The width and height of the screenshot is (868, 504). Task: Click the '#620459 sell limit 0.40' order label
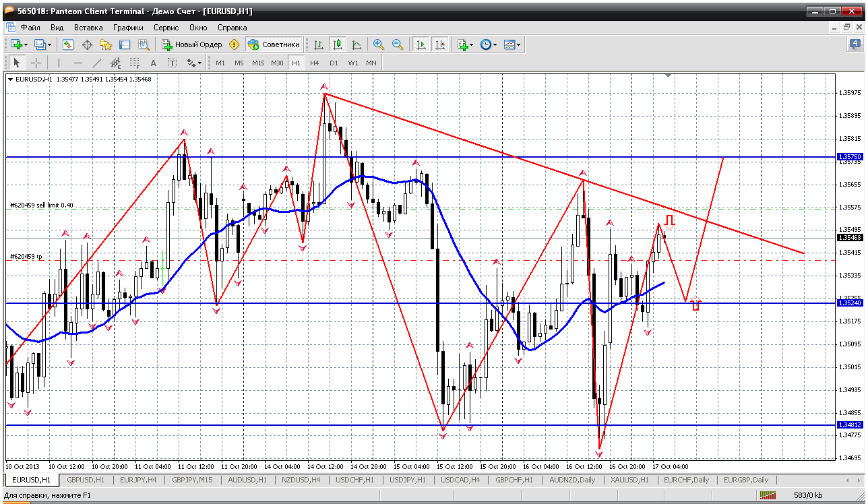tap(42, 205)
